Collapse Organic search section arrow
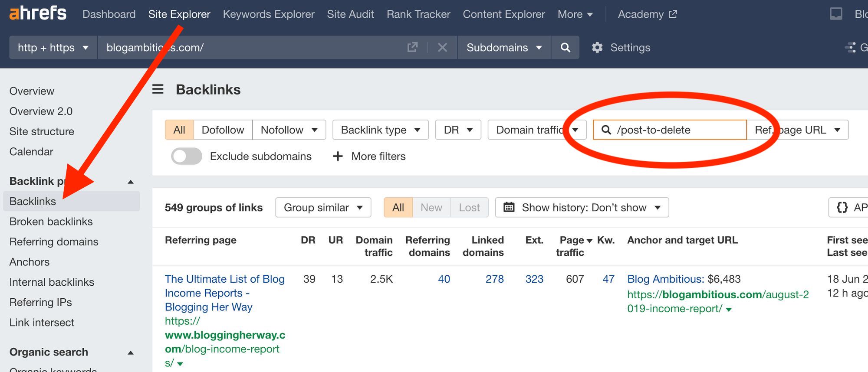 131,352
